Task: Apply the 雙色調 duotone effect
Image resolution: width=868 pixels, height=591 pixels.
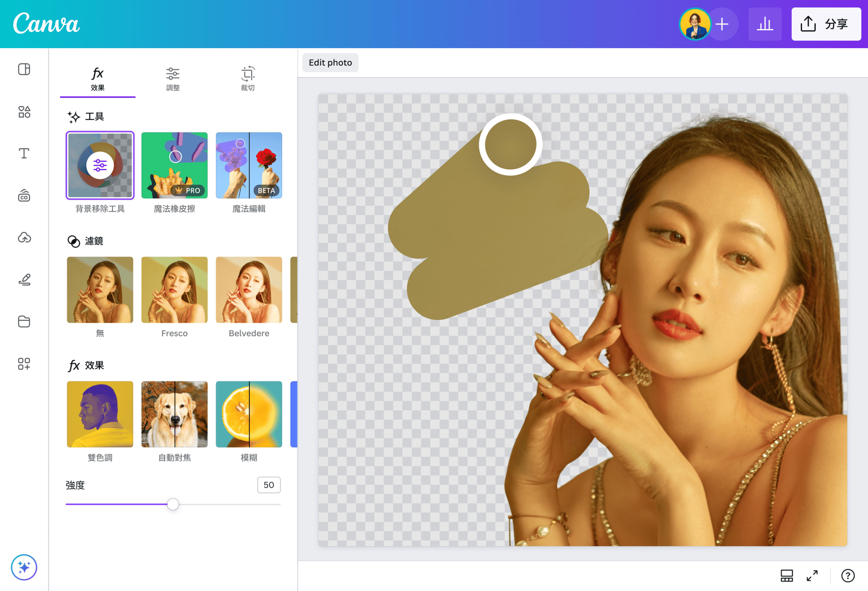Action: (x=100, y=414)
